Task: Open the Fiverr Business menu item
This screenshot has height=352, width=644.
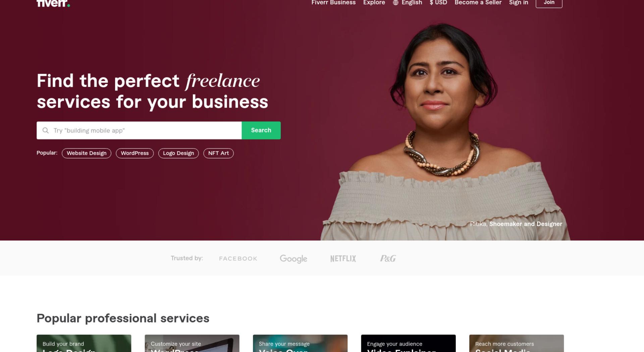Action: [333, 3]
